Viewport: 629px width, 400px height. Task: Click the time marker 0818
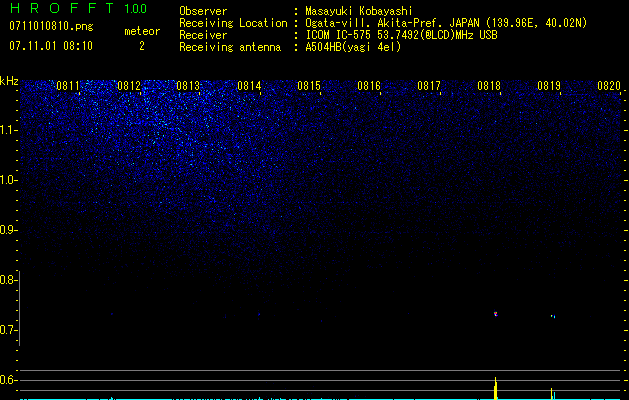[489, 86]
